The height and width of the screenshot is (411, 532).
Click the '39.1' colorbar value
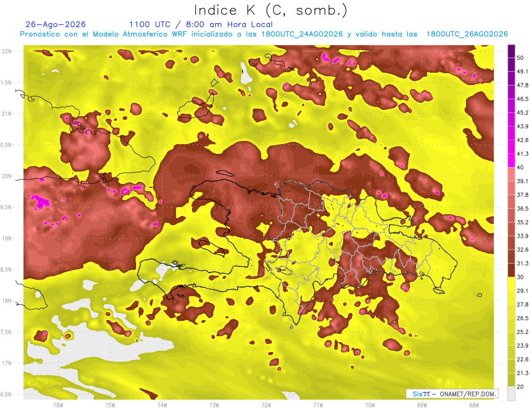coord(523,181)
